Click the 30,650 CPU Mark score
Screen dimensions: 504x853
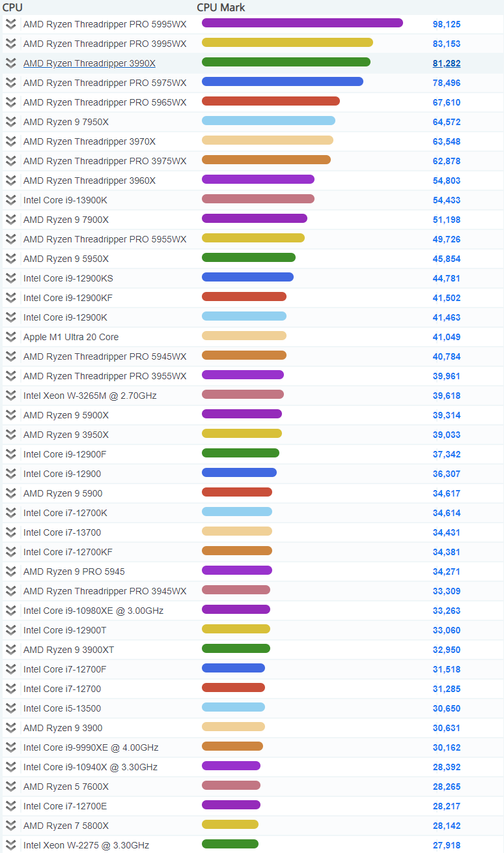point(447,708)
